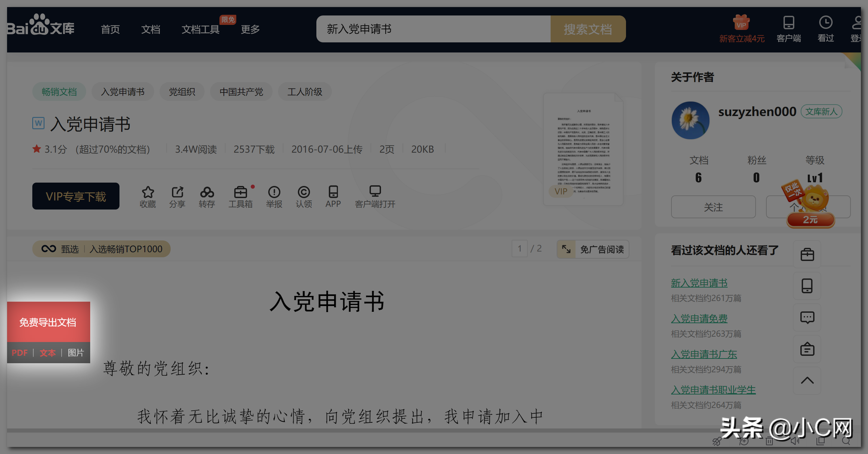The image size is (868, 454).
Task: Click the 分享 share icon
Action: [177, 192]
